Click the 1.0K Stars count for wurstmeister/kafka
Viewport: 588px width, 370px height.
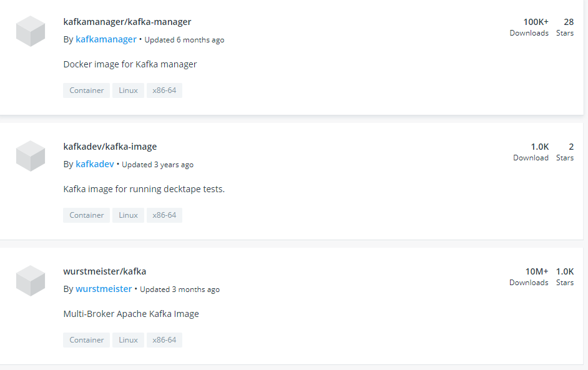[564, 272]
